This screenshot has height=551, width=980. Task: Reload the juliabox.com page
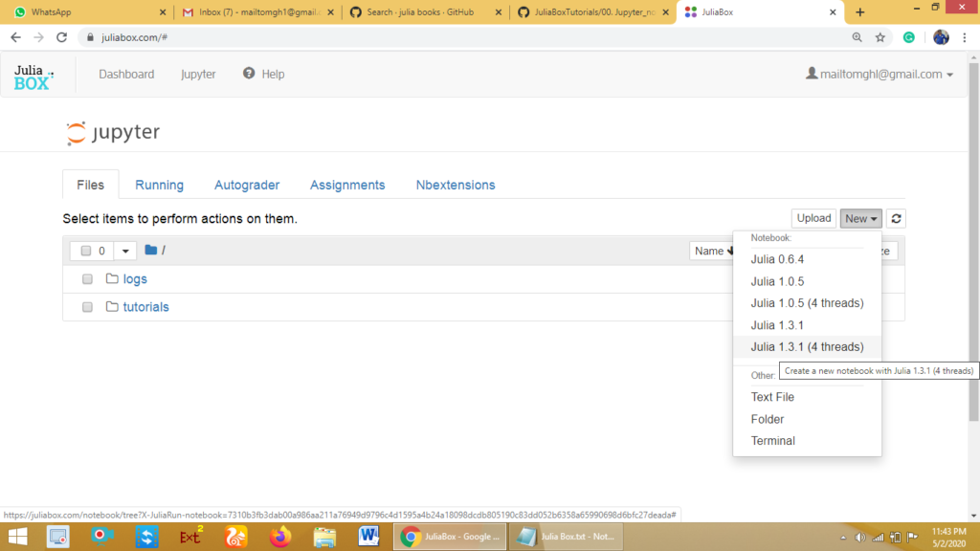point(61,37)
